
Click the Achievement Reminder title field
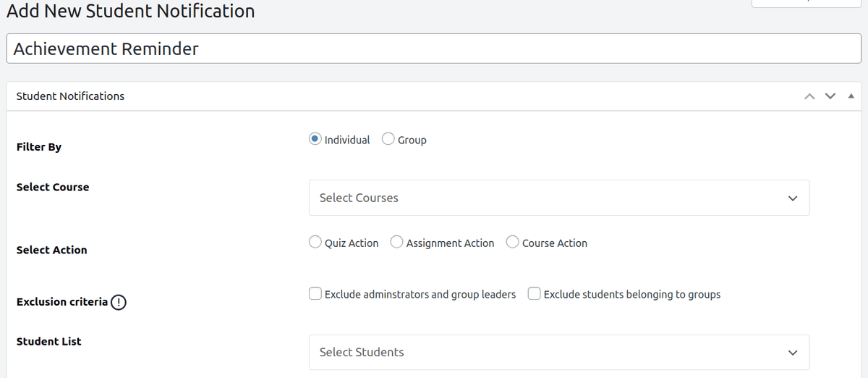coord(435,49)
